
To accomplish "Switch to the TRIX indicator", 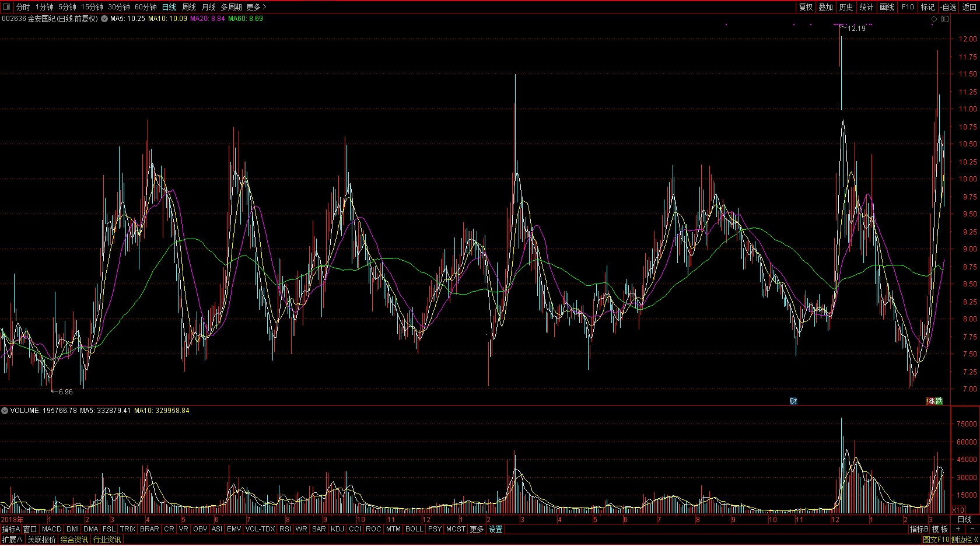I will 128,529.
